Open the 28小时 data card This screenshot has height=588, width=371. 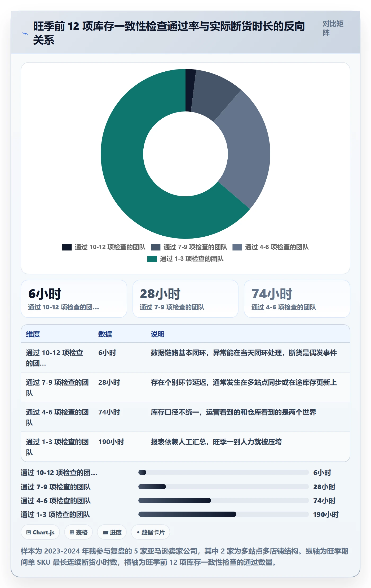[185, 299]
